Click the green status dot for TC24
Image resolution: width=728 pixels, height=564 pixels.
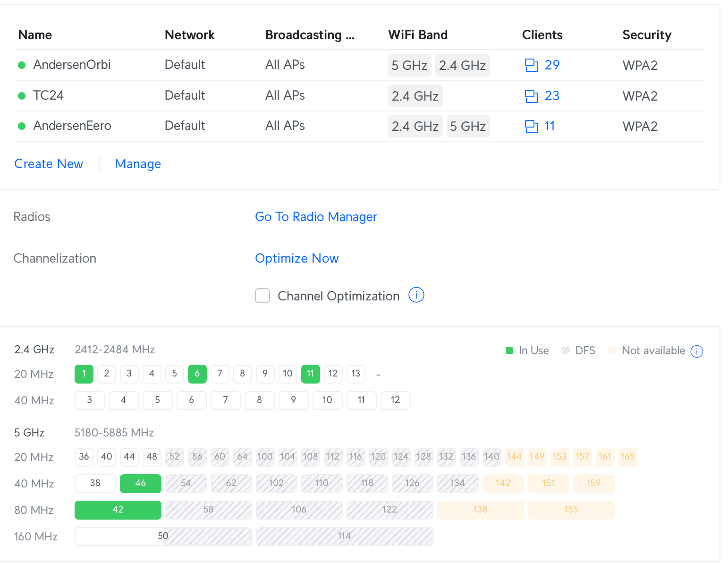22,96
